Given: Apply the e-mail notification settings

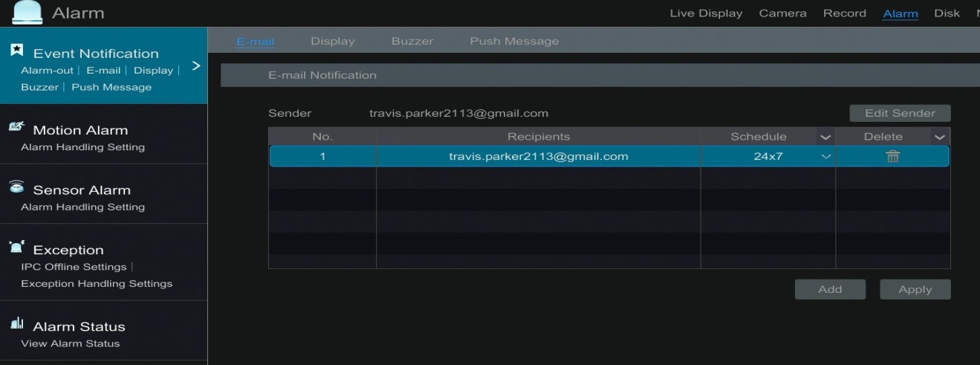Looking at the screenshot, I should click(915, 289).
